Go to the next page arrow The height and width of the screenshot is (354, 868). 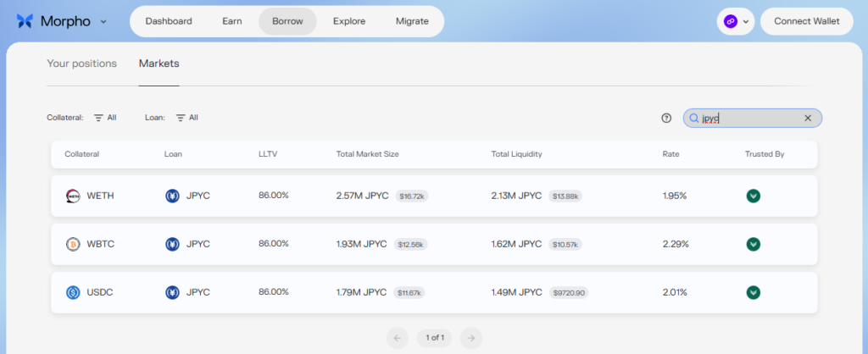[x=471, y=337]
